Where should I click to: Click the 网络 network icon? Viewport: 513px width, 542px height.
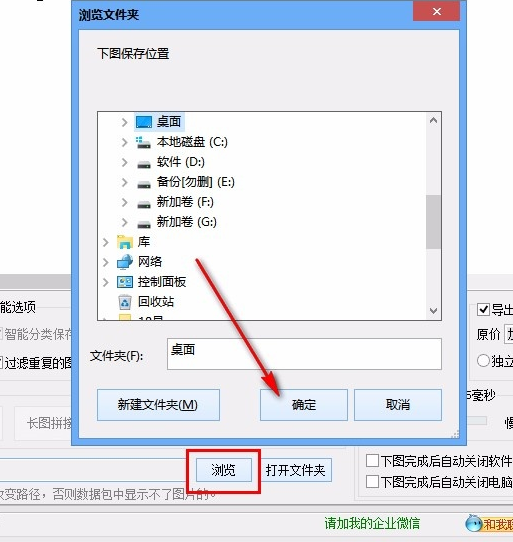point(125,262)
